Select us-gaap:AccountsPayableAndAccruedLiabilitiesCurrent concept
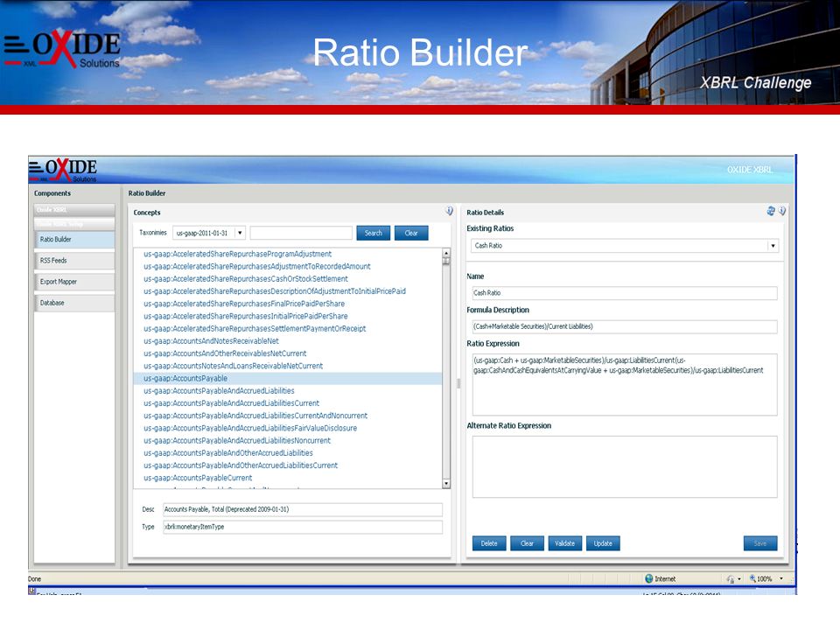 [x=231, y=403]
